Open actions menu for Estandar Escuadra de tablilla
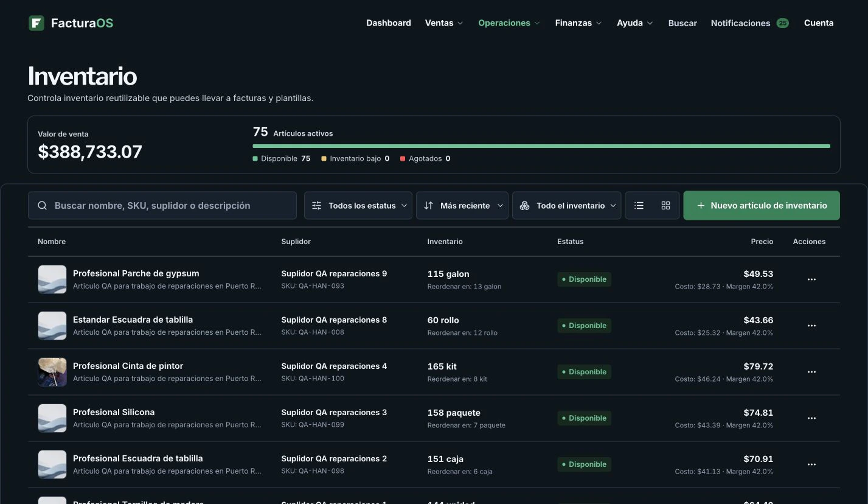 [811, 326]
